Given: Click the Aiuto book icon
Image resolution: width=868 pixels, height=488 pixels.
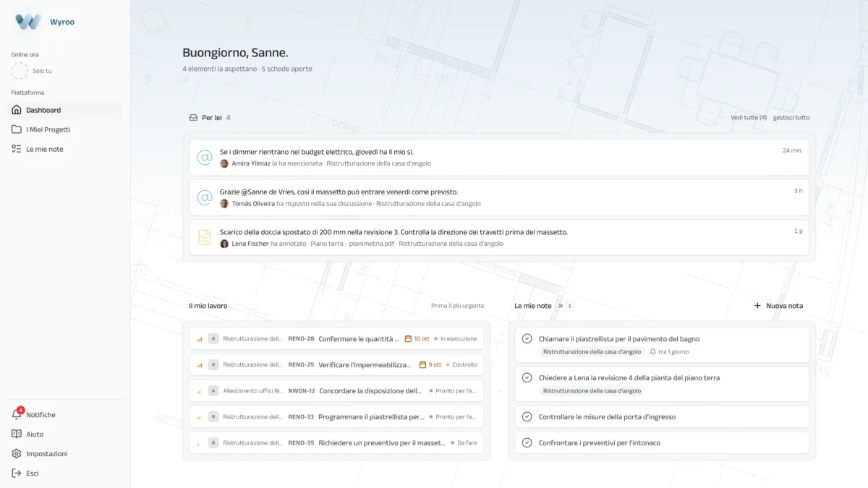Looking at the screenshot, I should click(17, 434).
